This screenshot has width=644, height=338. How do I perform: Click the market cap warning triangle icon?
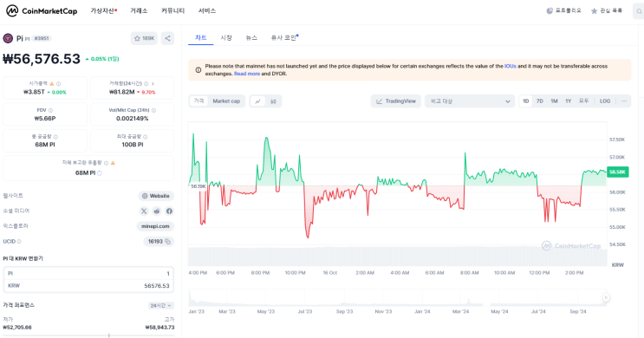tap(52, 83)
